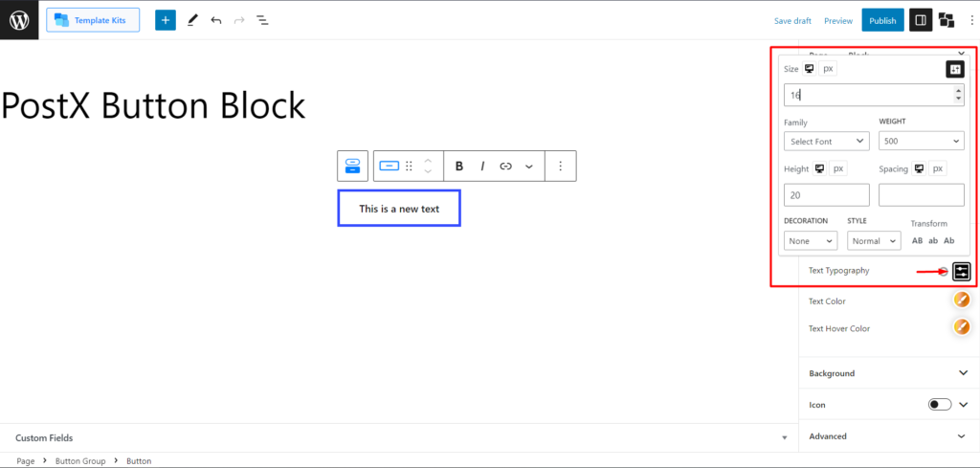Screen dimensions: 980x468
Task: Insert a link via link icon
Action: 505,166
